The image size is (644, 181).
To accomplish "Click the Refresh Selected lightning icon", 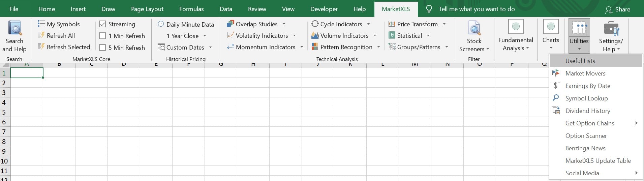I will pyautogui.click(x=41, y=47).
